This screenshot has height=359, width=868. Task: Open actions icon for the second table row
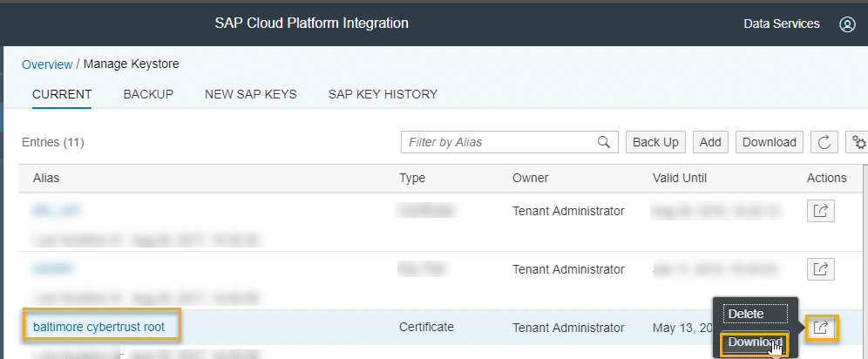(x=820, y=269)
